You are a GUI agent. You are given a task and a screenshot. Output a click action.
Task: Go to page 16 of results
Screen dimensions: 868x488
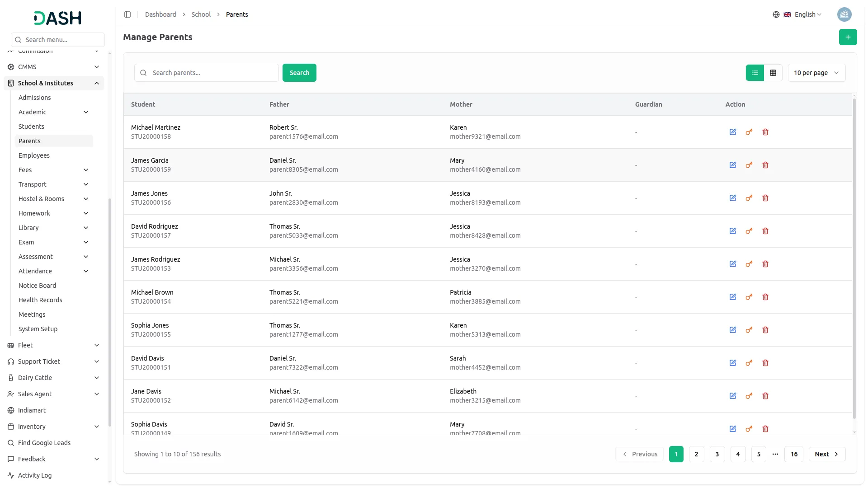coord(794,454)
